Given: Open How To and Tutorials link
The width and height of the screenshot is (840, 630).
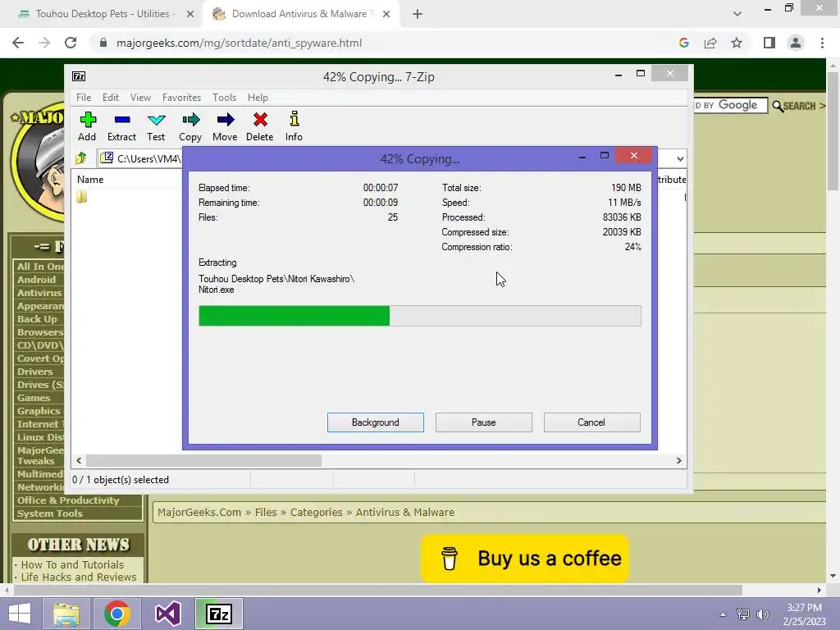Looking at the screenshot, I should (x=72, y=564).
